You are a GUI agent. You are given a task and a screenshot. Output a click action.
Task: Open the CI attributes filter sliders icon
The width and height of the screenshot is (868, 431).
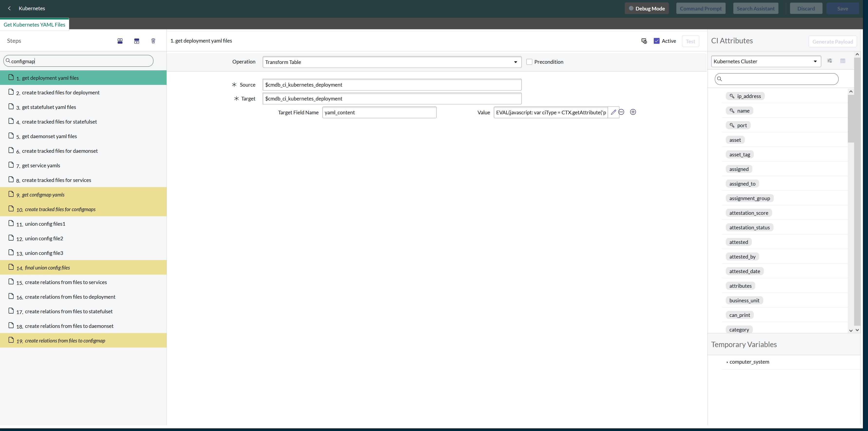click(830, 61)
